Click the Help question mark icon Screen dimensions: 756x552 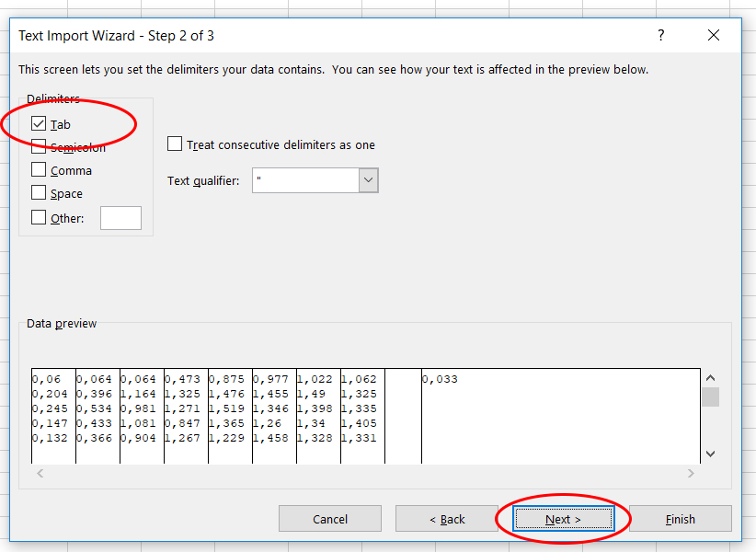pos(660,36)
